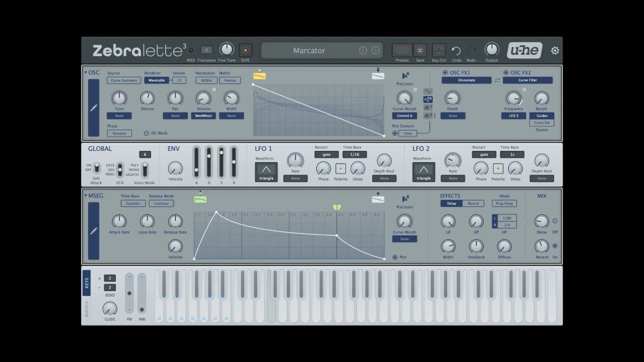Viewport: 644px width, 362px height.
Task: Toggle the Soft Attack on/off switch
Action: pyautogui.click(x=96, y=169)
